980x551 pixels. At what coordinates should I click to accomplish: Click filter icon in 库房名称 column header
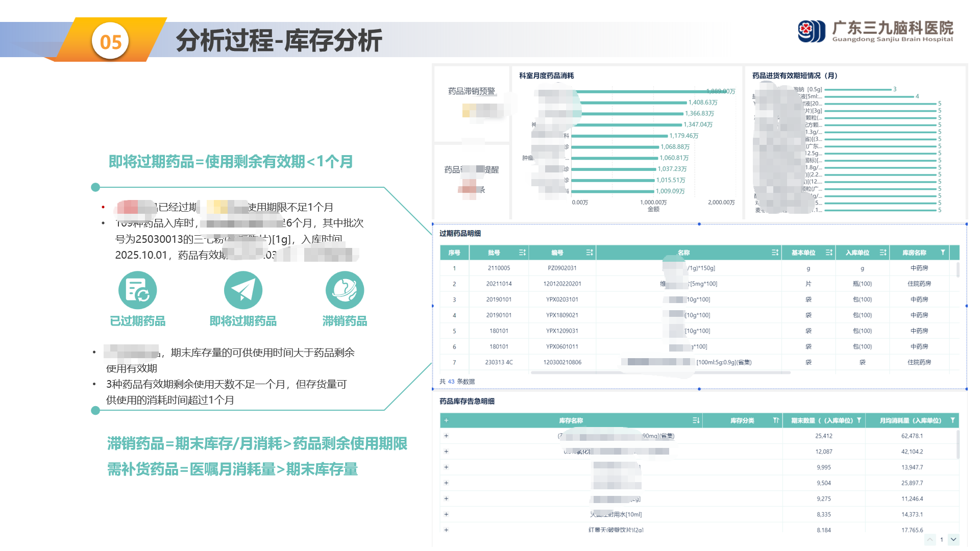943,253
